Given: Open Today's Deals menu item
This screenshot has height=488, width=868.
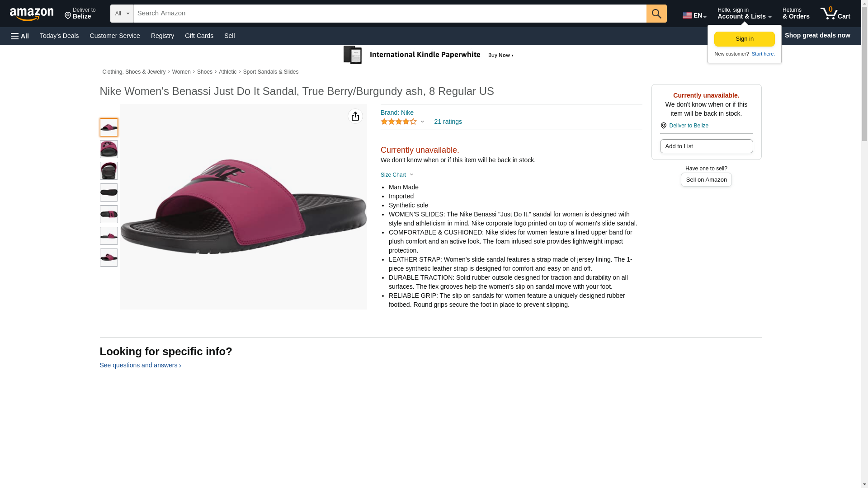Looking at the screenshot, I should pos(59,36).
